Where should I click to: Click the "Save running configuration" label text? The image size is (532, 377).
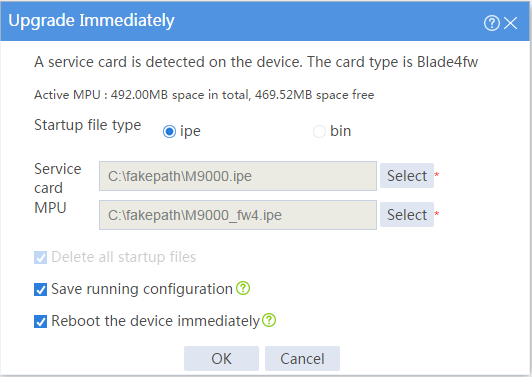click(142, 289)
